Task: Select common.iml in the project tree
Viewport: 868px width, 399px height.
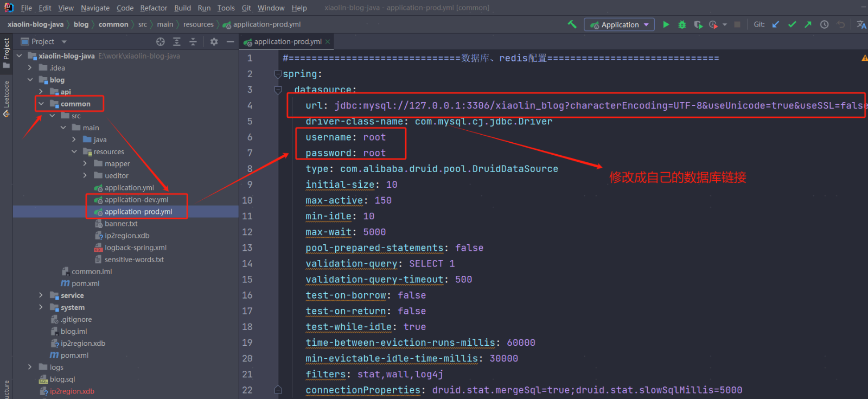Action: [92, 271]
